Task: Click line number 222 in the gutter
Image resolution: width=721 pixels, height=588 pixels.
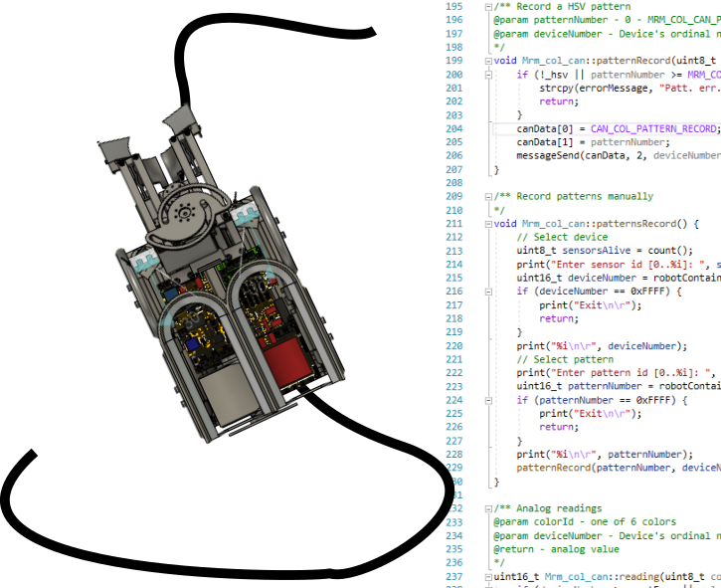Action: coord(453,373)
